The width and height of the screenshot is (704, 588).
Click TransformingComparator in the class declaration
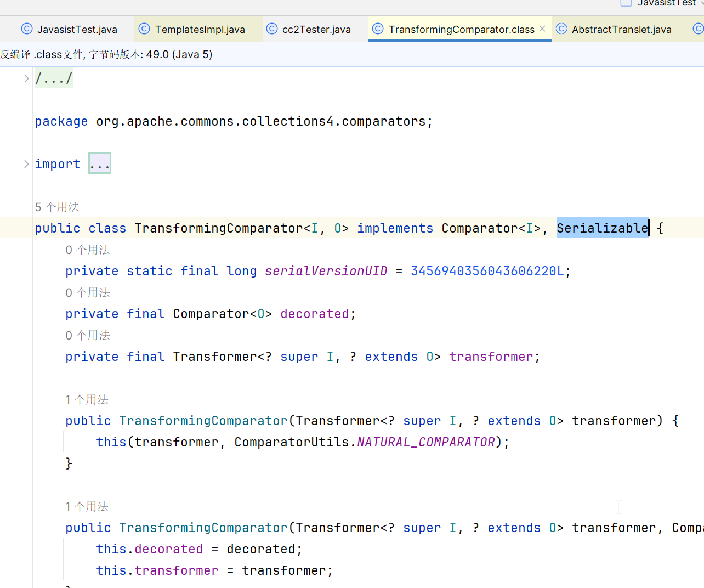tap(218, 228)
